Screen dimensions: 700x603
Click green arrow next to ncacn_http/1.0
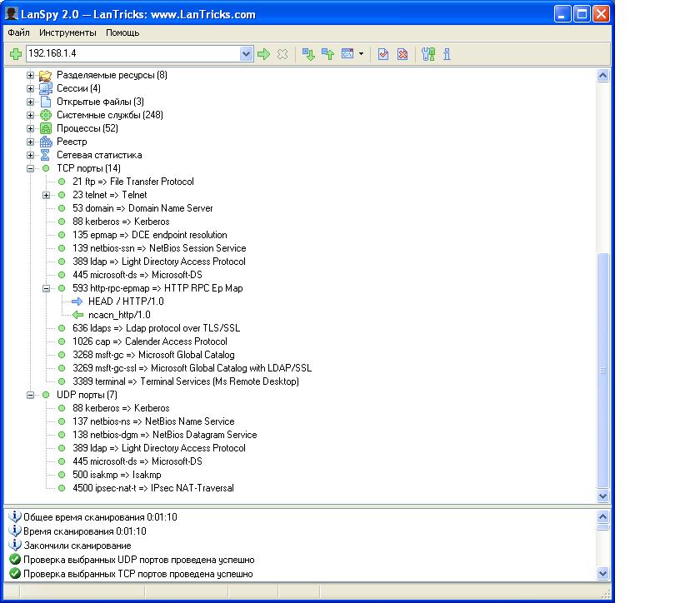(77, 315)
